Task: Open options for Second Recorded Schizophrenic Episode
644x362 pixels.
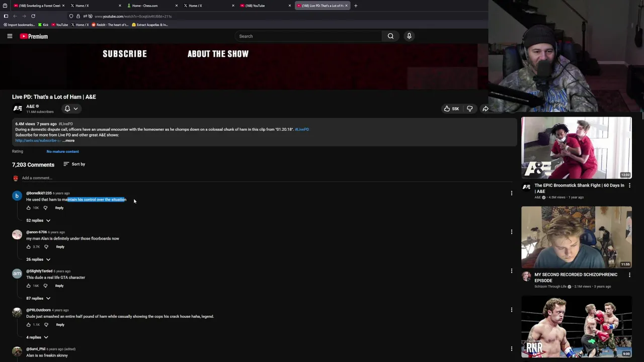Action: click(x=629, y=275)
